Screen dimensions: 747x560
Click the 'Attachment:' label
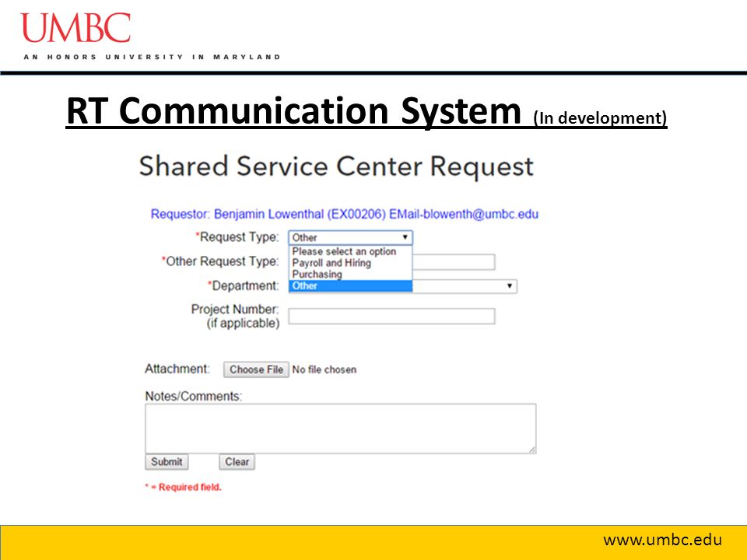click(x=177, y=369)
